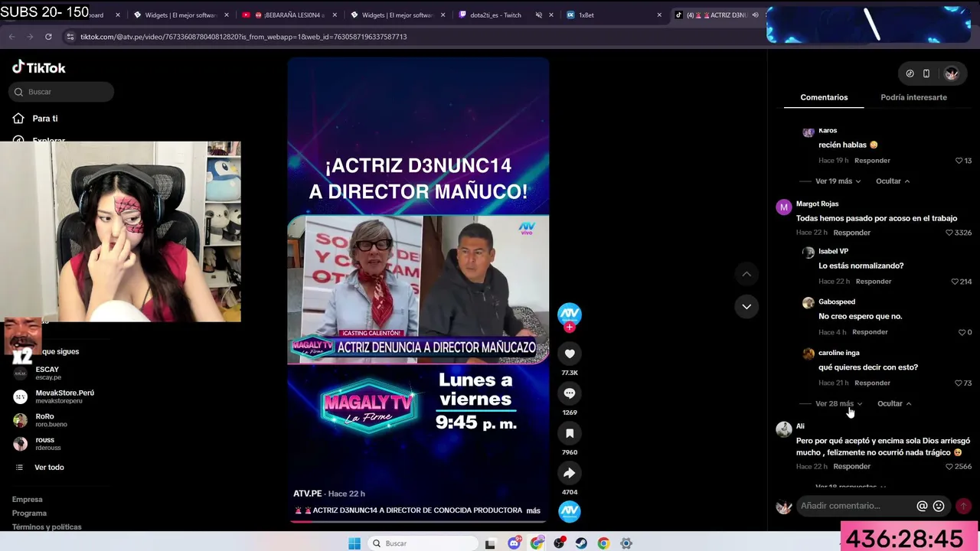Collapse replies with Ocultar under Karos
The image size is (980, 551).
[893, 181]
